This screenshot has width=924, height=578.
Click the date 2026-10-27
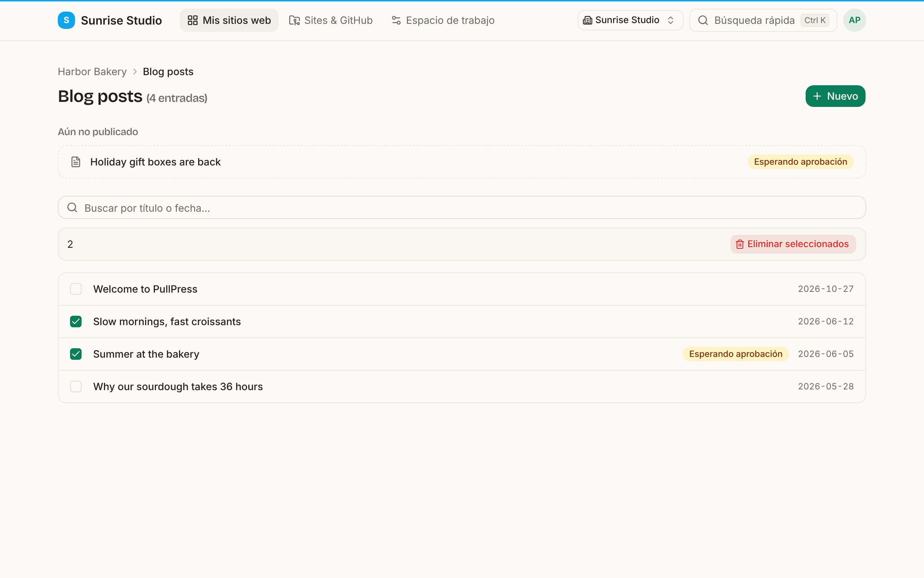tap(826, 289)
